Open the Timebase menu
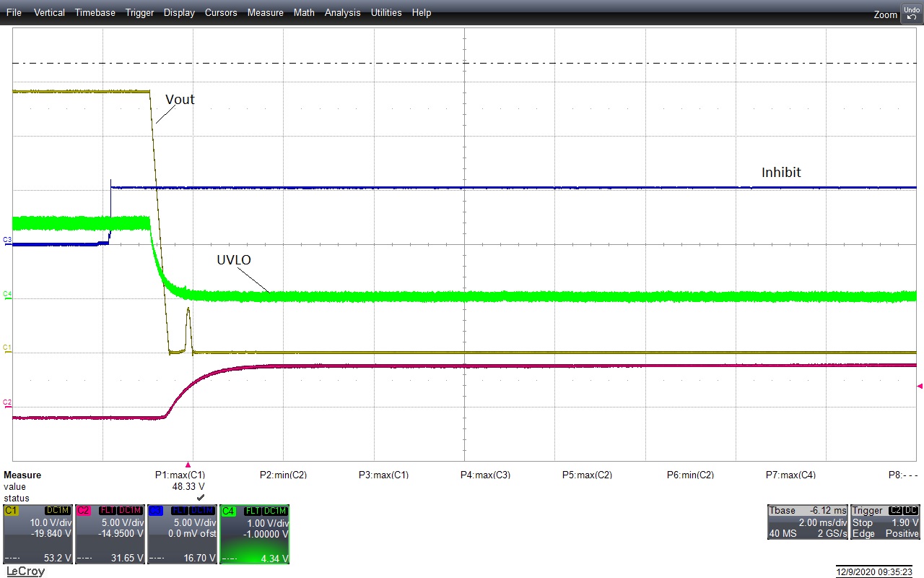 pyautogui.click(x=95, y=12)
